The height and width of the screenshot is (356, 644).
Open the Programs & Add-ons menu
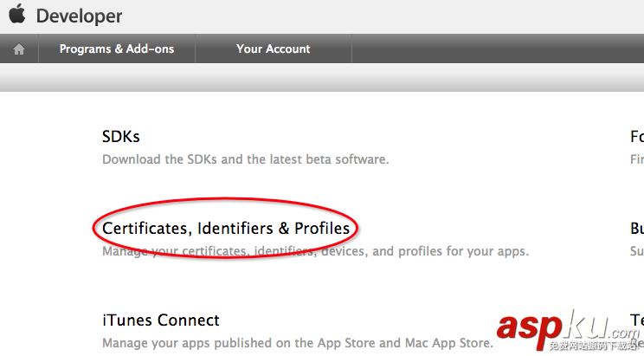pyautogui.click(x=117, y=49)
